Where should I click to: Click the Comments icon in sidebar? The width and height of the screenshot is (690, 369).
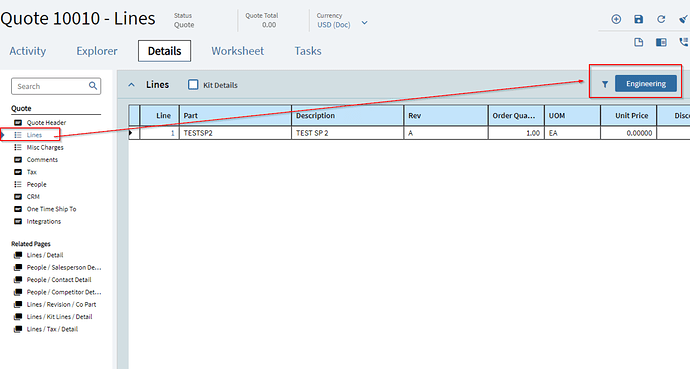click(x=18, y=159)
